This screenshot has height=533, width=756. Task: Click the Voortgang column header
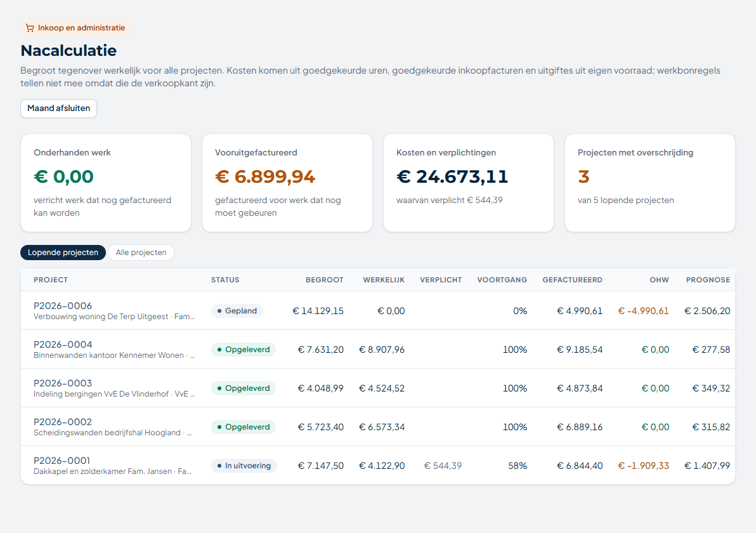click(x=502, y=280)
